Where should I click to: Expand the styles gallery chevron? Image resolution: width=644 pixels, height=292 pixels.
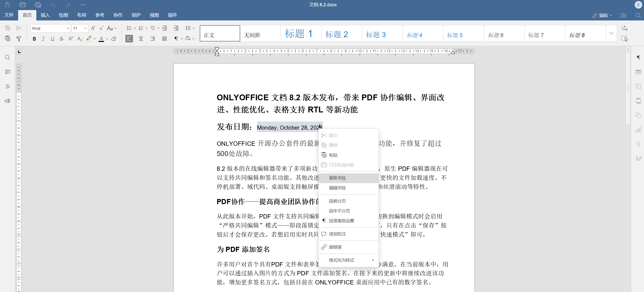point(611,33)
